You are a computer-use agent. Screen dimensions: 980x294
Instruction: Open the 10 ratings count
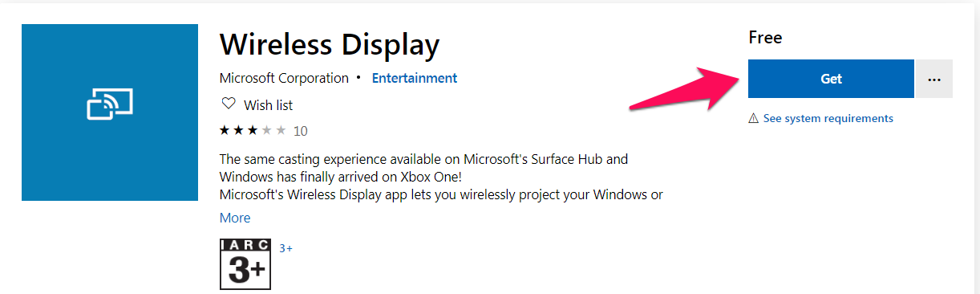(301, 131)
